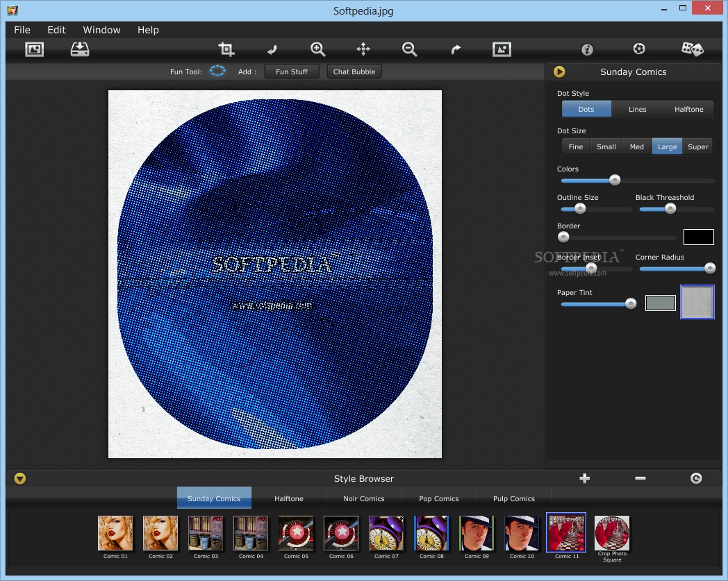
Task: Select the Comic 02 preset thumbnail
Action: [160, 533]
